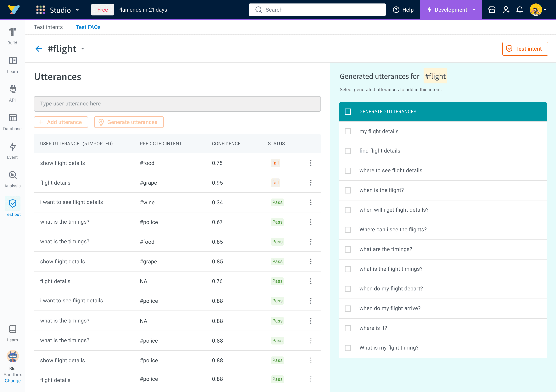Select the Test bot shield icon
This screenshot has width=556, height=392.
[x=13, y=204]
